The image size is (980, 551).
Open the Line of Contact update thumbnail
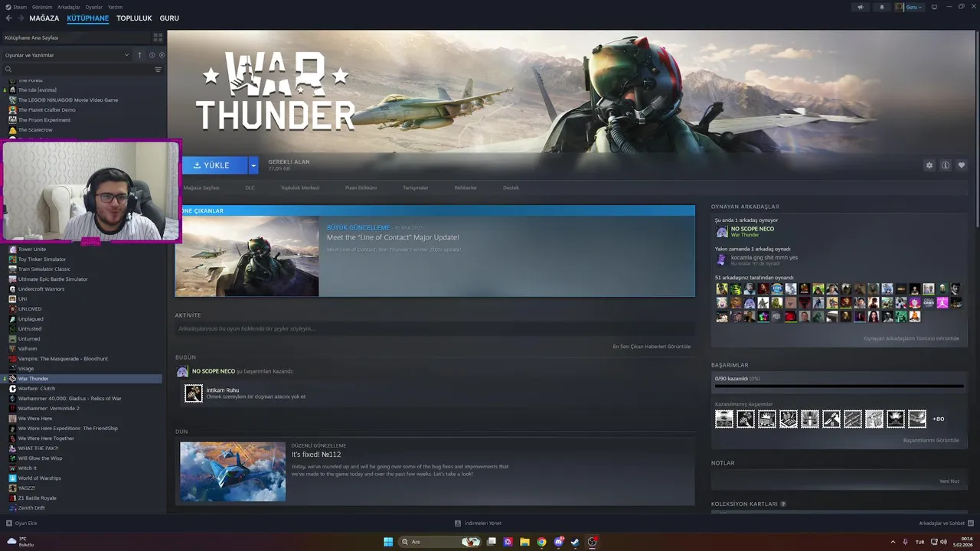(x=247, y=256)
